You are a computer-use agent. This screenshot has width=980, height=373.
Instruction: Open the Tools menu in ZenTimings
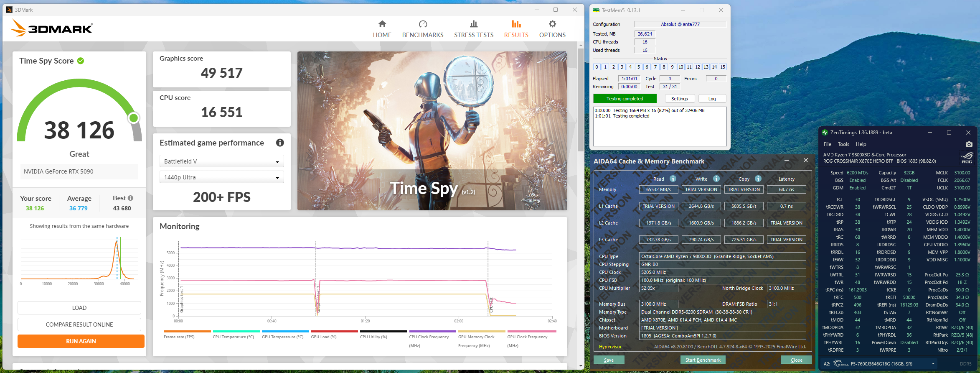[x=843, y=144]
